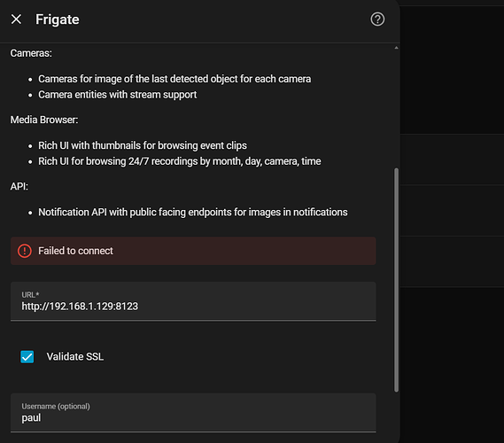Click the URL input field

tap(193, 301)
